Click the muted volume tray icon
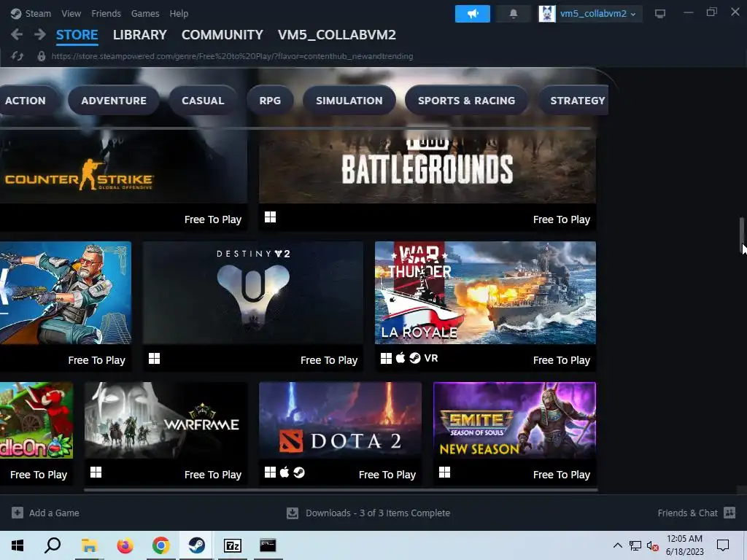747x560 pixels. coord(653,545)
